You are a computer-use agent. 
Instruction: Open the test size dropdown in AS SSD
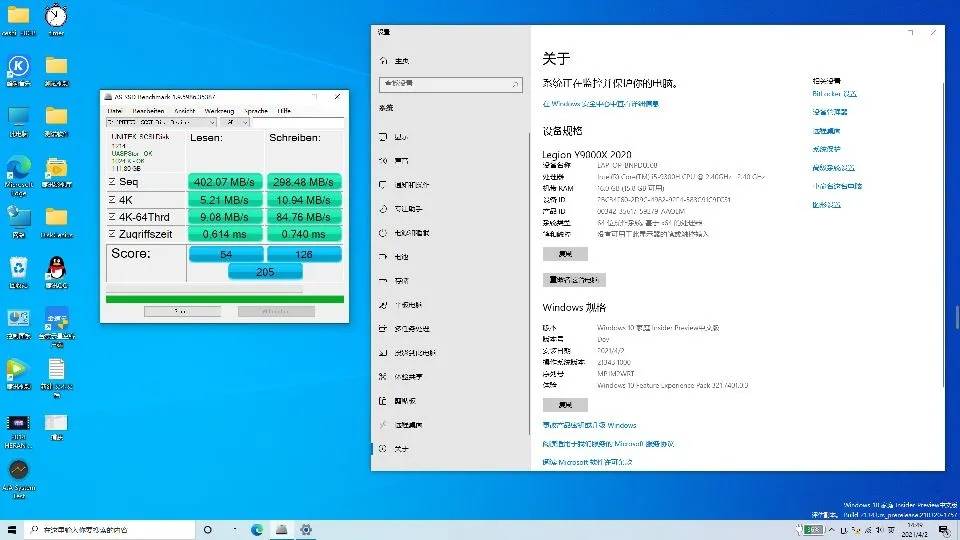point(236,122)
